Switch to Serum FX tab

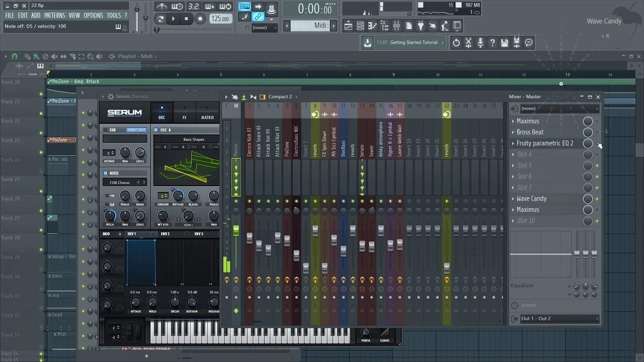click(184, 112)
